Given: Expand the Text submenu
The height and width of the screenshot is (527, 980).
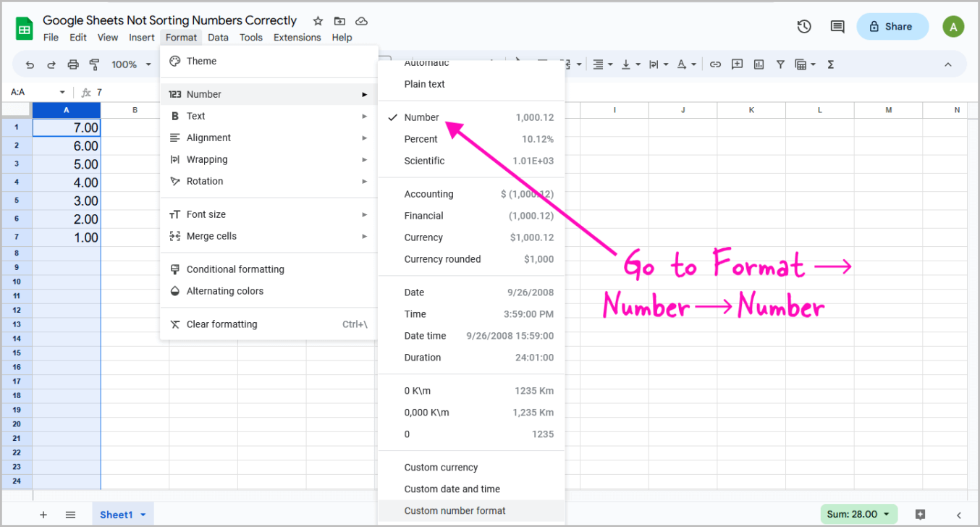Looking at the screenshot, I should click(x=269, y=116).
